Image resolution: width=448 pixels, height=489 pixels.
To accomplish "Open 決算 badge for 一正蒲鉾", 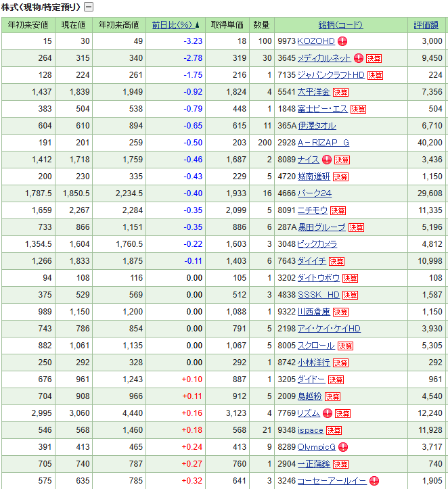I will pos(340,464).
